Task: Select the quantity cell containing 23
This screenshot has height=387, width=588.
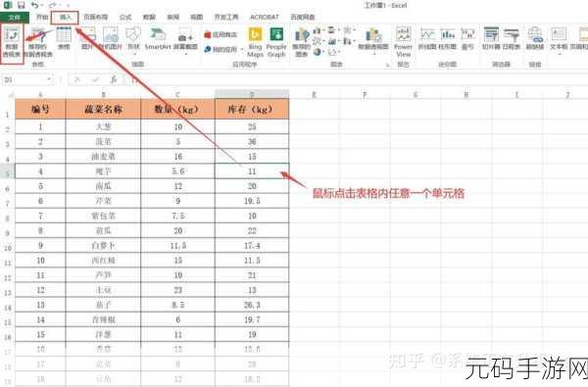Action: pos(177,290)
